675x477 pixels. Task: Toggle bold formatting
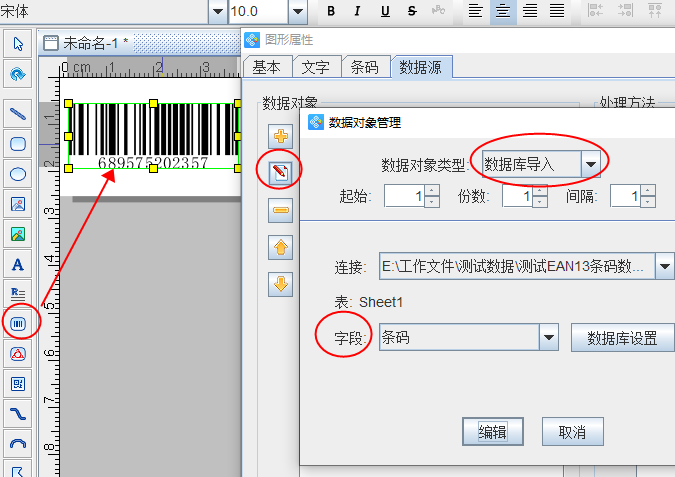(331, 11)
